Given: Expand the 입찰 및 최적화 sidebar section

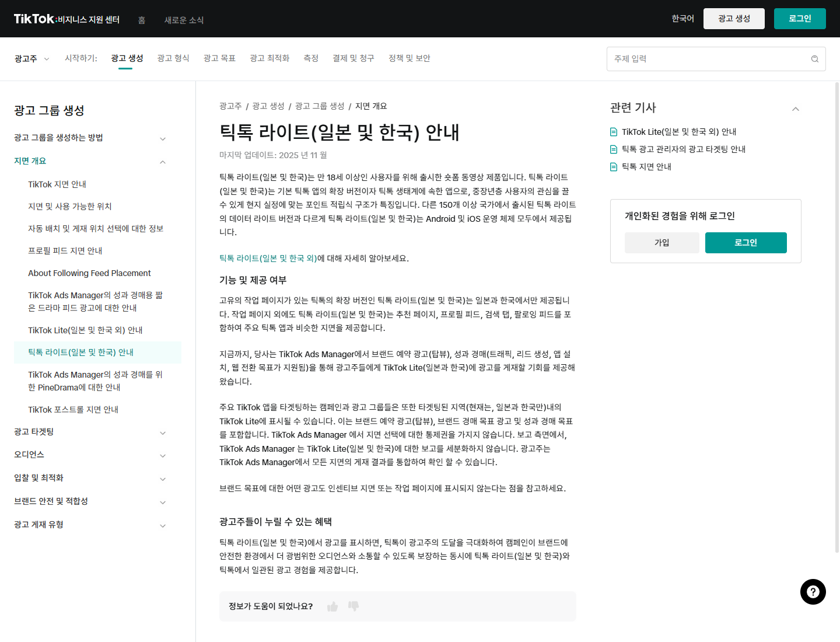Looking at the screenshot, I should [x=163, y=479].
